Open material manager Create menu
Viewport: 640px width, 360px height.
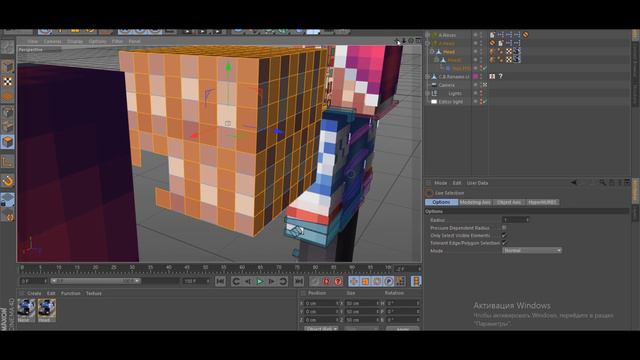[x=34, y=293]
